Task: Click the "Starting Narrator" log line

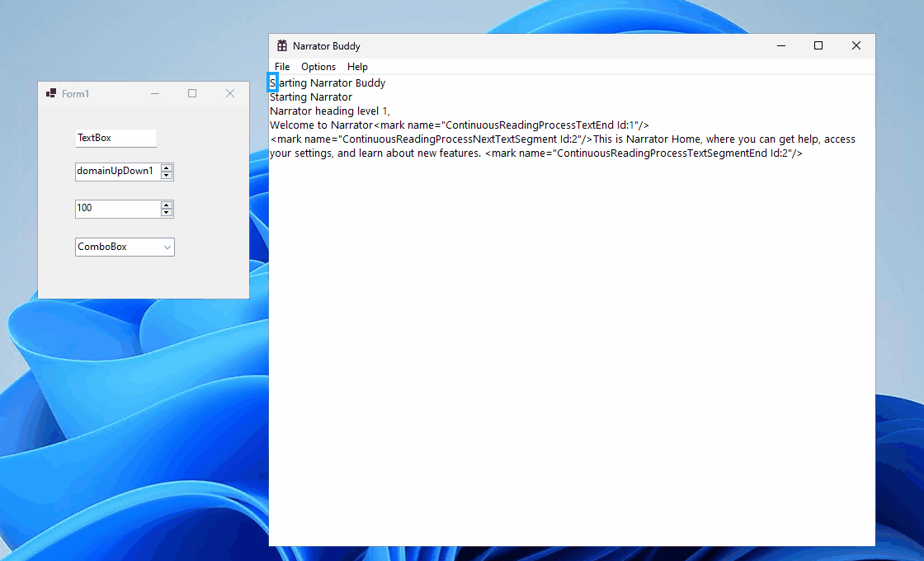Action: click(x=310, y=97)
